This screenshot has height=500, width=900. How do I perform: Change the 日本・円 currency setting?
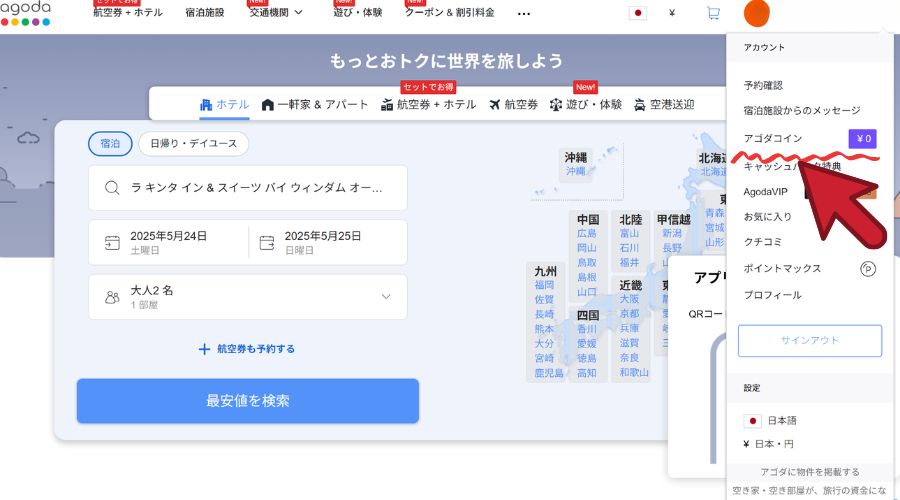[774, 444]
